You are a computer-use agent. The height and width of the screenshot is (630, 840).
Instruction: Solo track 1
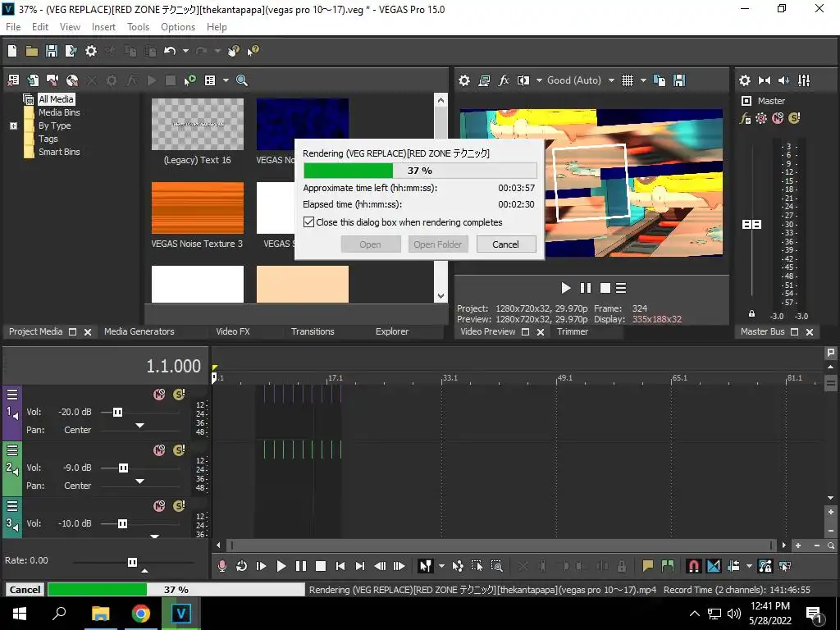coord(179,395)
